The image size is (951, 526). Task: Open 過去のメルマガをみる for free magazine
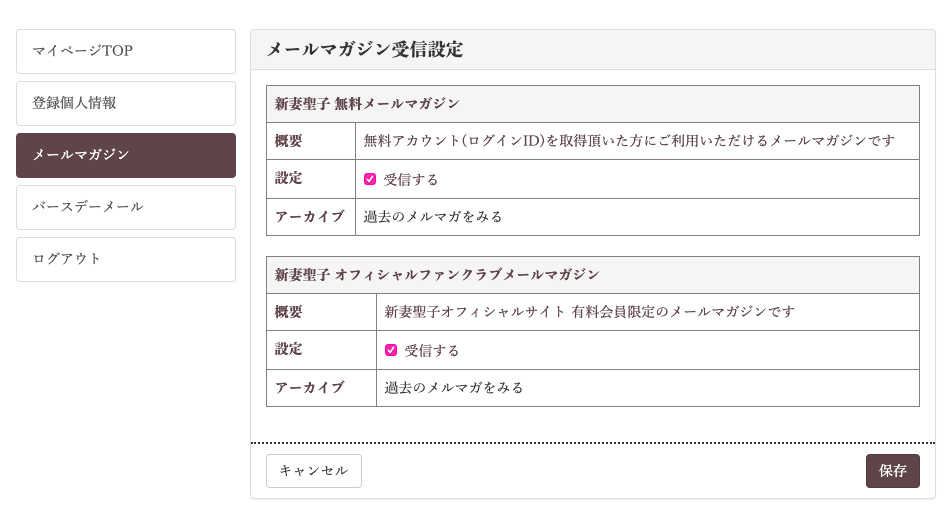pos(433,217)
